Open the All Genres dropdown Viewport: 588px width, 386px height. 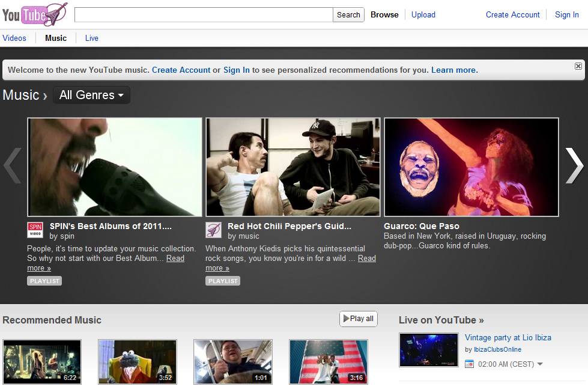tap(91, 95)
